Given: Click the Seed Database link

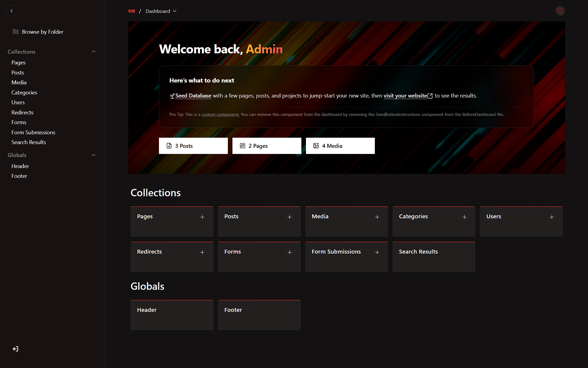Looking at the screenshot, I should (x=193, y=95).
